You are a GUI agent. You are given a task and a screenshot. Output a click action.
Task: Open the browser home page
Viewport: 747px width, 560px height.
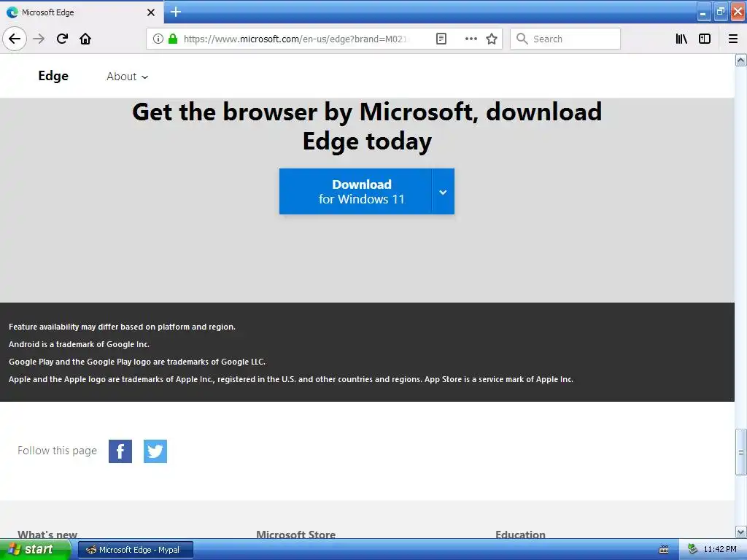[x=85, y=39]
